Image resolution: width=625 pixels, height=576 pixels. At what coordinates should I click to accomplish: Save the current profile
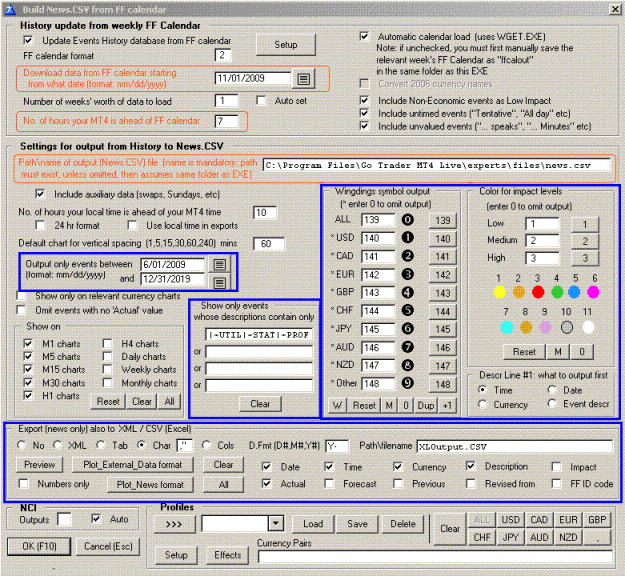click(x=357, y=523)
